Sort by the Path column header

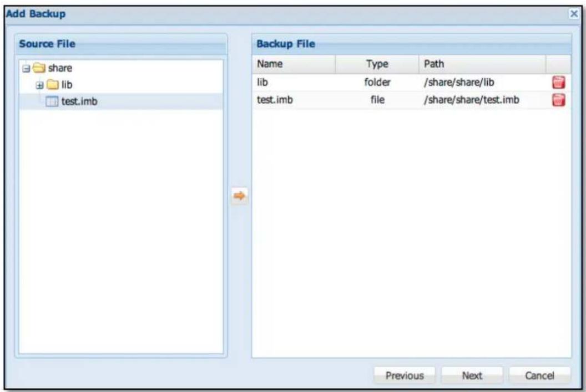(482, 64)
